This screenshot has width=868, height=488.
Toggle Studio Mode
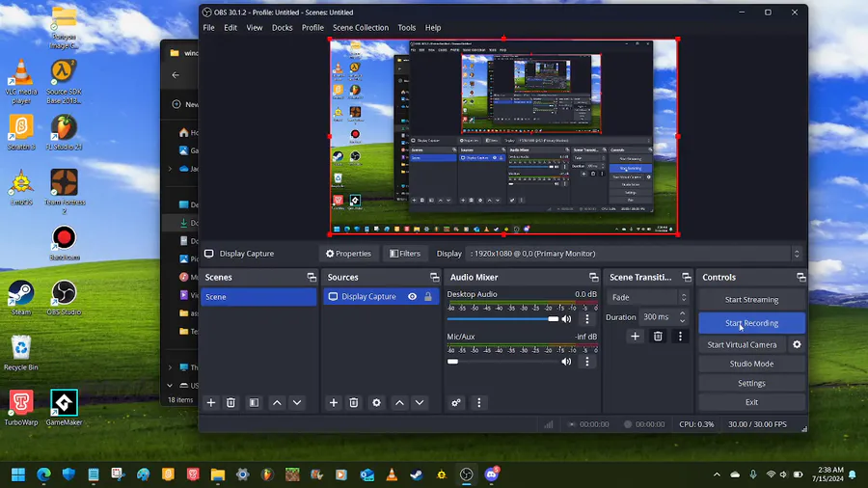(751, 364)
